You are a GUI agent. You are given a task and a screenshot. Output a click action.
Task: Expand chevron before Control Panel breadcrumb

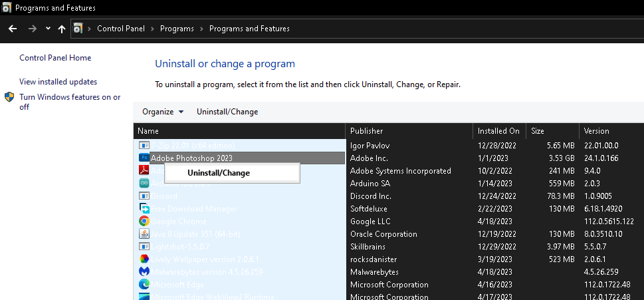tap(89, 29)
